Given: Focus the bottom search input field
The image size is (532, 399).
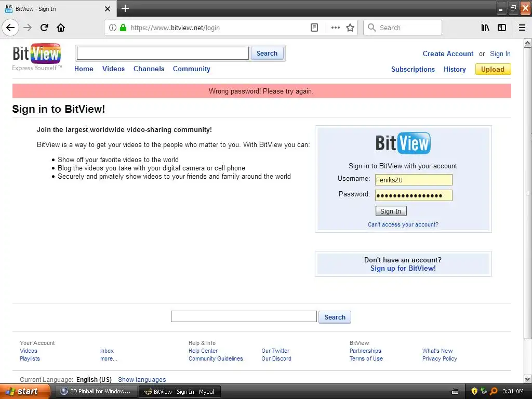Looking at the screenshot, I should click(244, 316).
